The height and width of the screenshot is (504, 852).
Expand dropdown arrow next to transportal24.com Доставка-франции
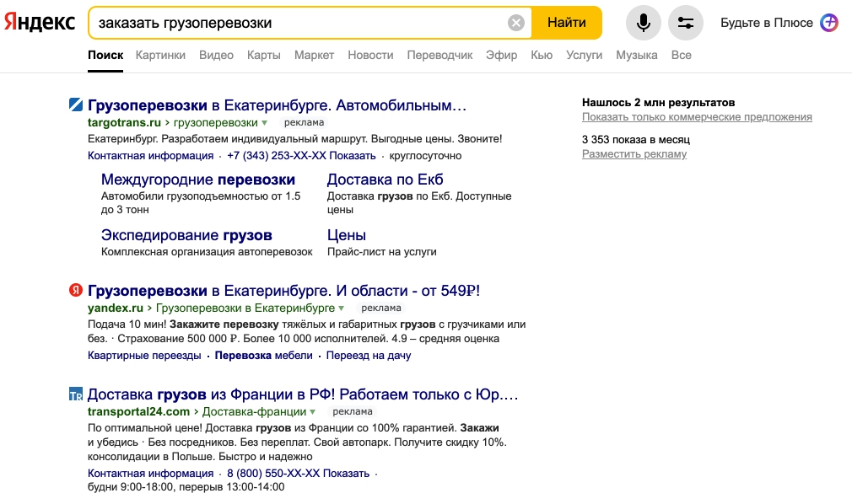(312, 412)
